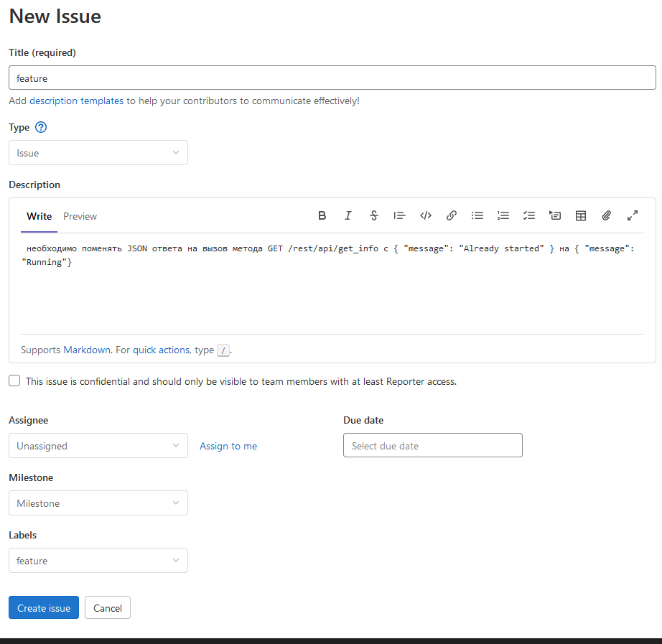
Task: Insert a code block using the code icon
Action: coord(425,215)
